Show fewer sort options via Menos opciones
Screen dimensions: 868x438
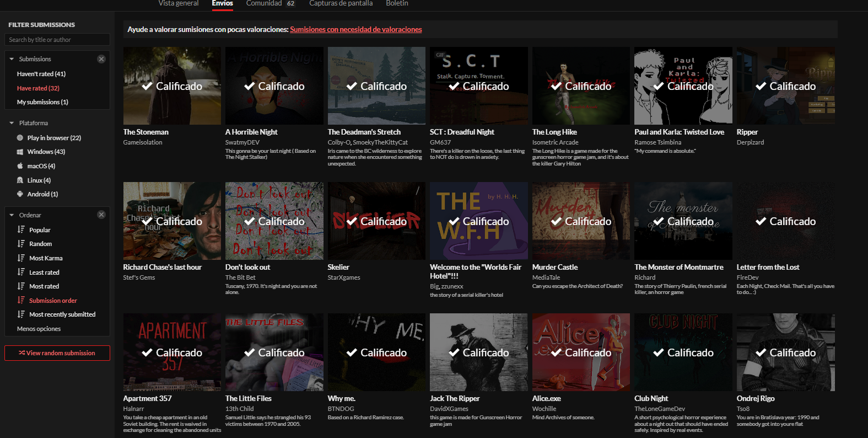(x=39, y=329)
